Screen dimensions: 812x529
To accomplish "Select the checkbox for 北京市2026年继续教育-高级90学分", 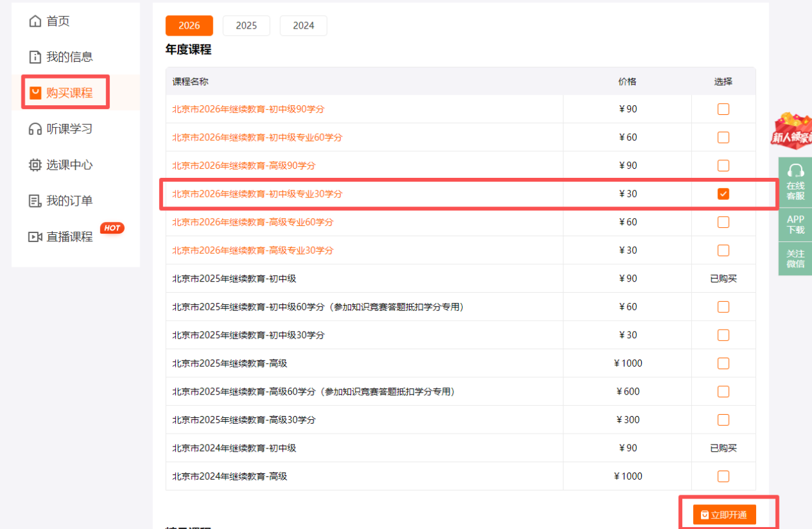I will [723, 166].
